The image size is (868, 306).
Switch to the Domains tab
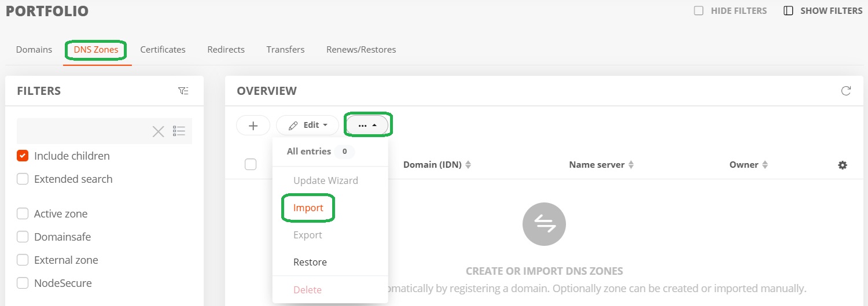pos(34,50)
